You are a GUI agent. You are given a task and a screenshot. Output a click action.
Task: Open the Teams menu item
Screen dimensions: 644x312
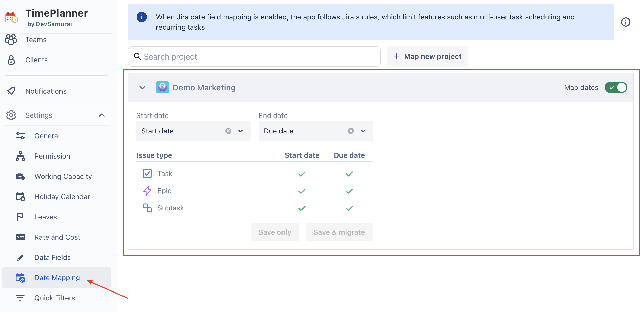(56, 40)
